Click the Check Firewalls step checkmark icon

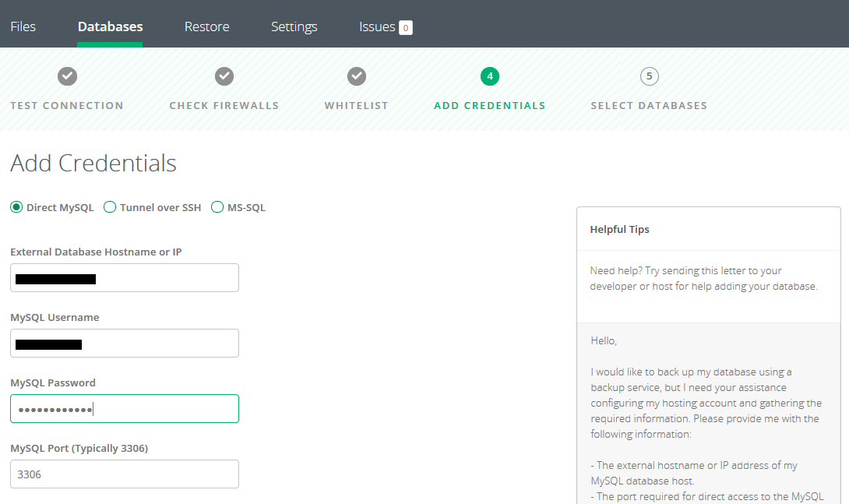coord(224,76)
